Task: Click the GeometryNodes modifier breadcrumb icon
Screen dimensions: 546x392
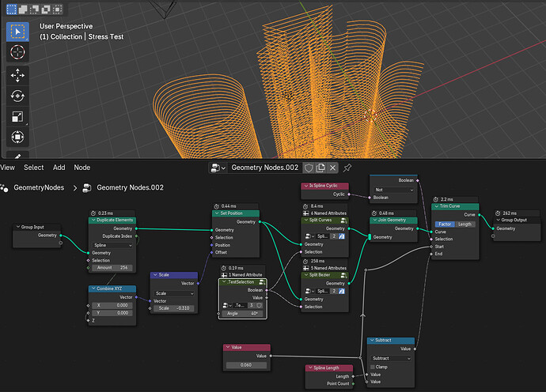Action: click(x=4, y=188)
